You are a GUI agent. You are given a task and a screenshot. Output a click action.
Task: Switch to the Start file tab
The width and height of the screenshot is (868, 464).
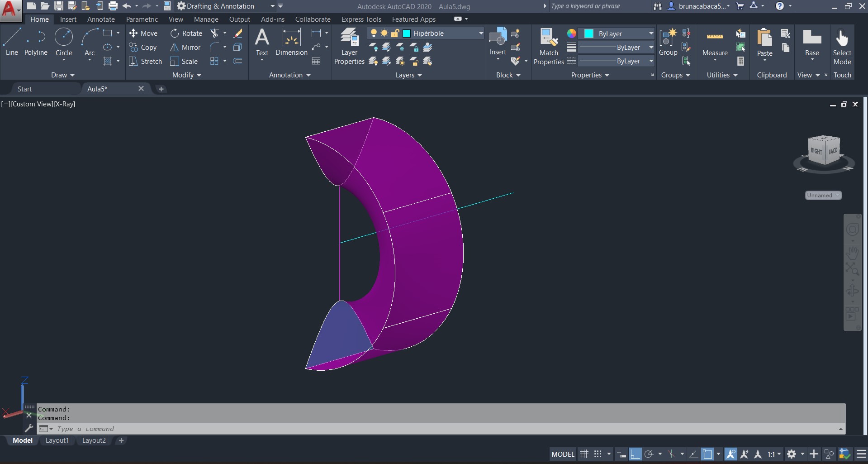point(24,89)
